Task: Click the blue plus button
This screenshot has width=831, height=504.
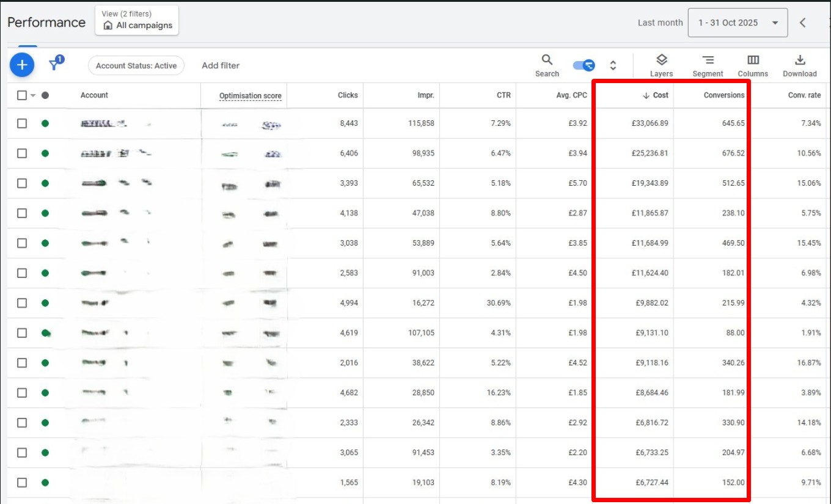Action: [x=22, y=64]
